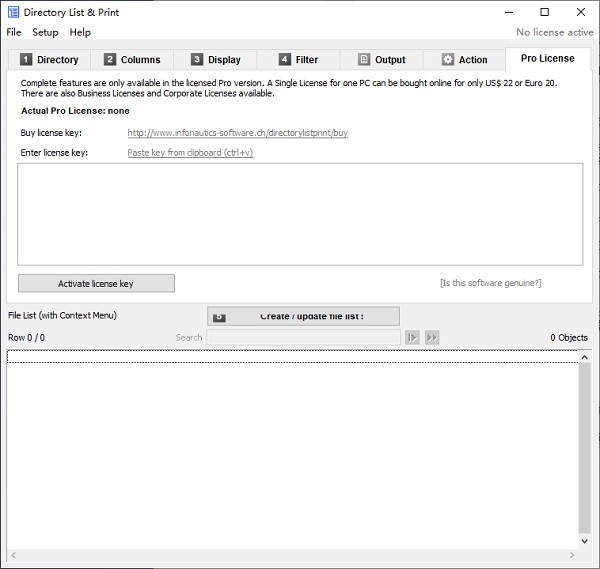The width and height of the screenshot is (600, 569).
Task: Click the Action tab gear icon
Action: point(447,60)
